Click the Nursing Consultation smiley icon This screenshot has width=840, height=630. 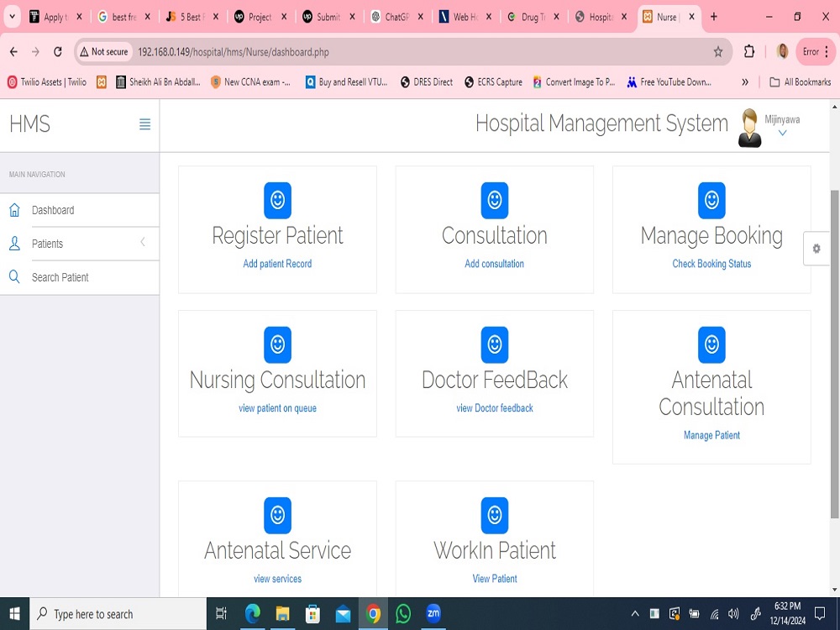(277, 344)
